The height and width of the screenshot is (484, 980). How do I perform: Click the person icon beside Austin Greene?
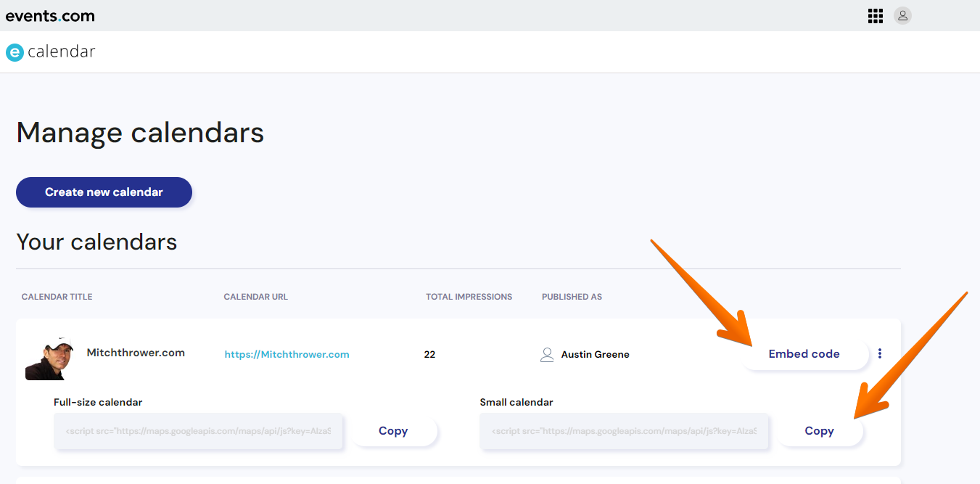coord(547,355)
